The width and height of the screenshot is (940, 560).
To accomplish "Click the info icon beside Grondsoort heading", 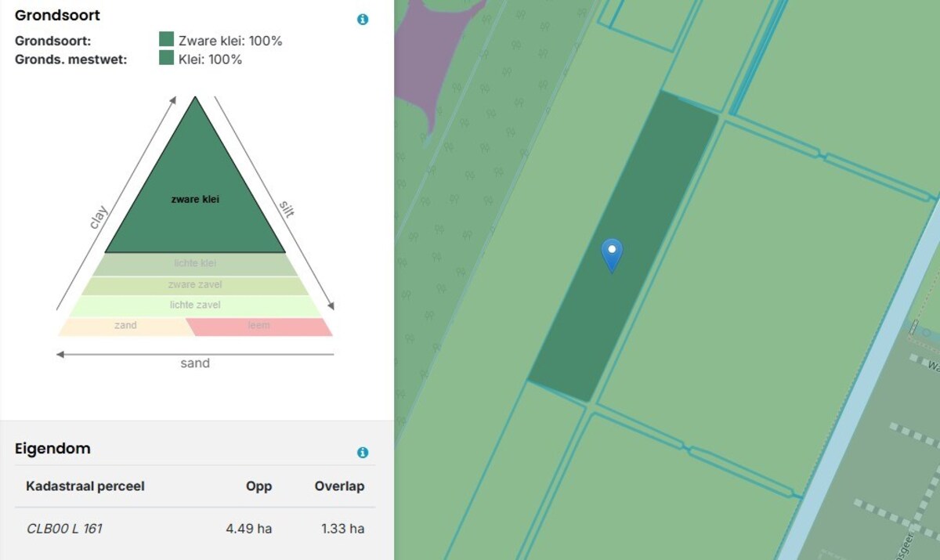I will 363,20.
